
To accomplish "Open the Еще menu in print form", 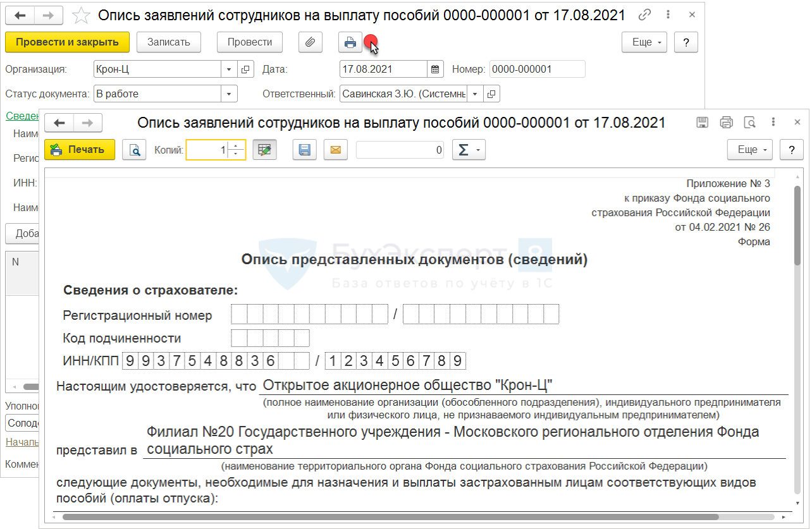I will (751, 150).
